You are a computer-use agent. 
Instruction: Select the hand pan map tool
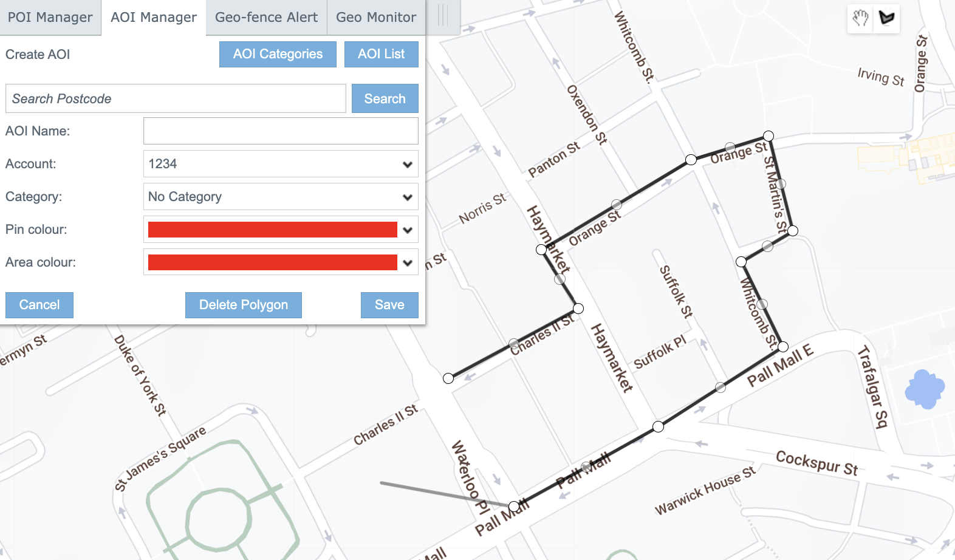tap(860, 18)
